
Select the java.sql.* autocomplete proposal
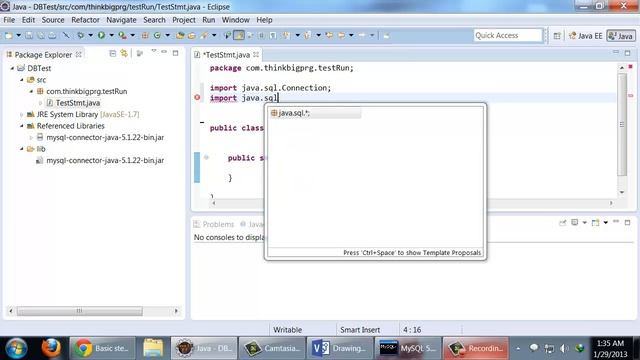[x=315, y=113]
